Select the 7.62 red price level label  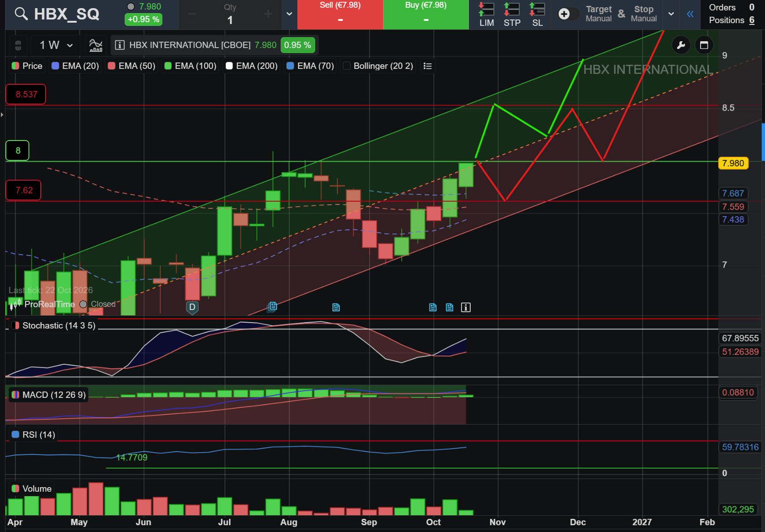24,190
